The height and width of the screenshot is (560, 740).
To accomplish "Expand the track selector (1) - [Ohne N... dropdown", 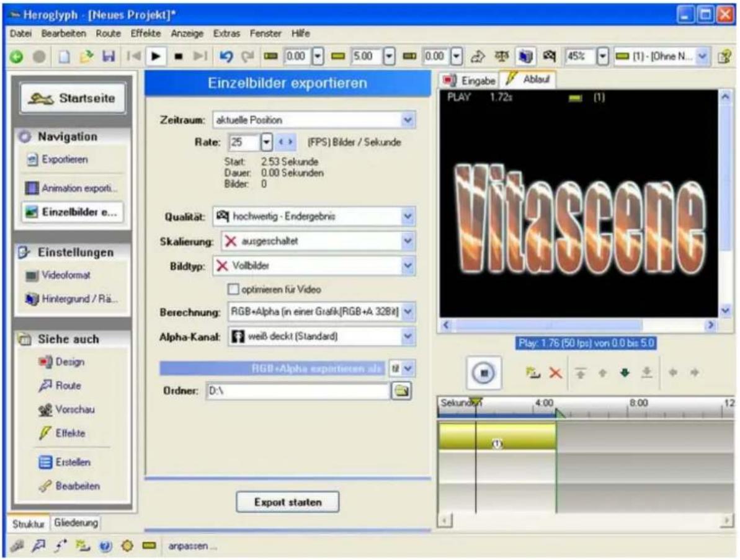I will point(702,56).
